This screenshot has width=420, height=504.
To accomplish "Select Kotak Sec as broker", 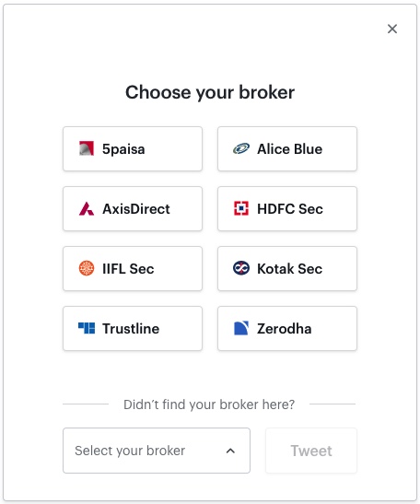I will pos(287,268).
